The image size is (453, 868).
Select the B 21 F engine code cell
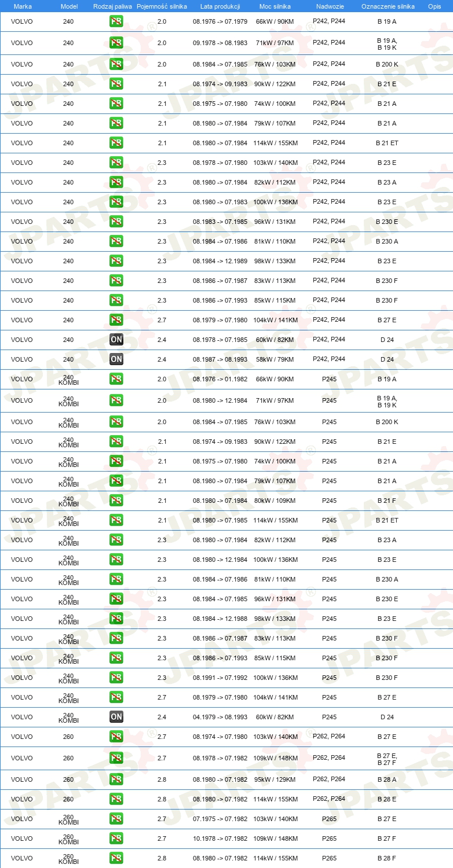point(387,501)
